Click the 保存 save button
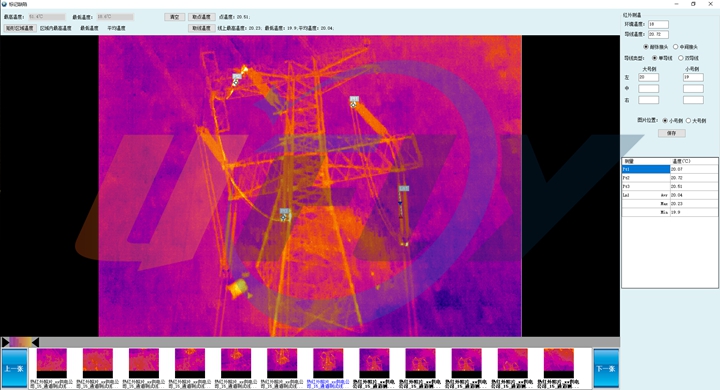Image resolution: width=720 pixels, height=390 pixels. [x=671, y=133]
